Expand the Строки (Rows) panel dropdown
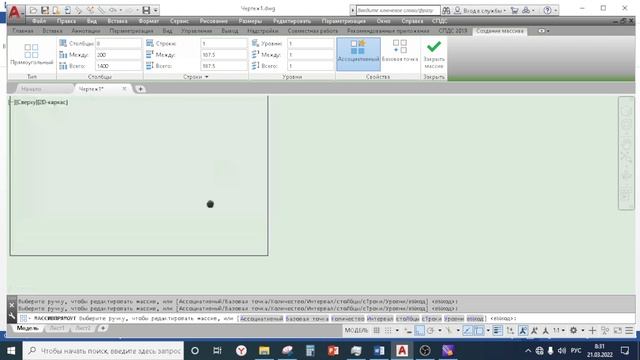Screen dimensions: 640x360 pos(196,77)
